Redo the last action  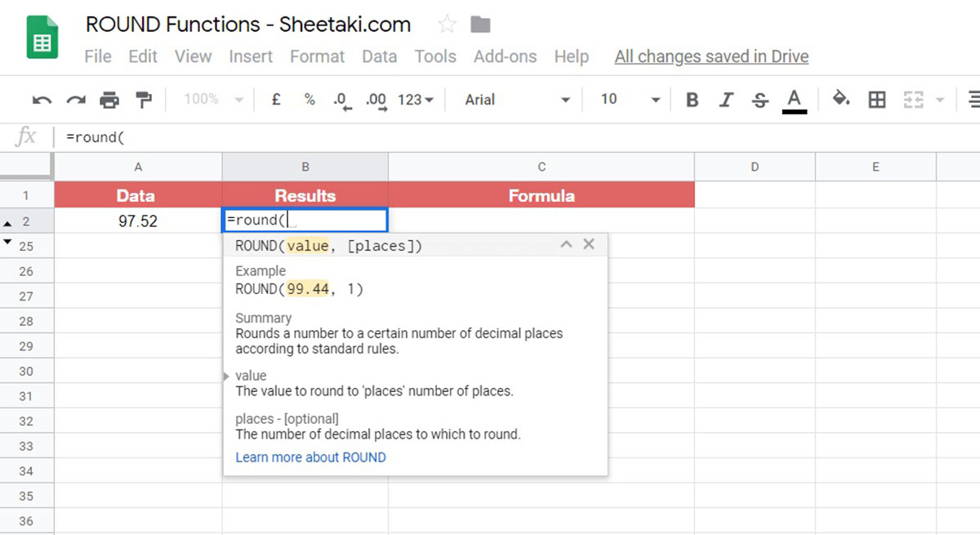pos(75,99)
